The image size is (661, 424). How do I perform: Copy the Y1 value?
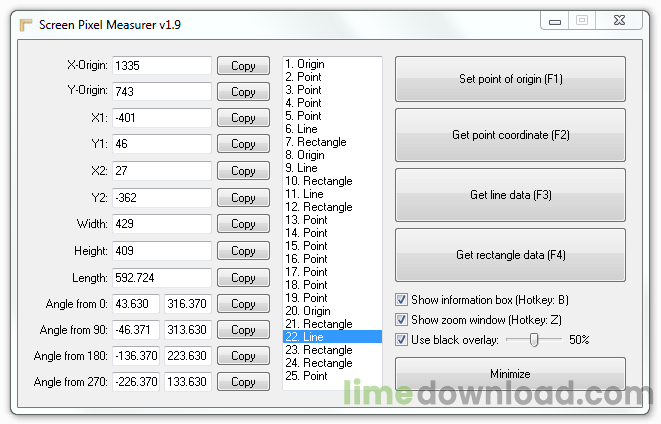click(243, 144)
